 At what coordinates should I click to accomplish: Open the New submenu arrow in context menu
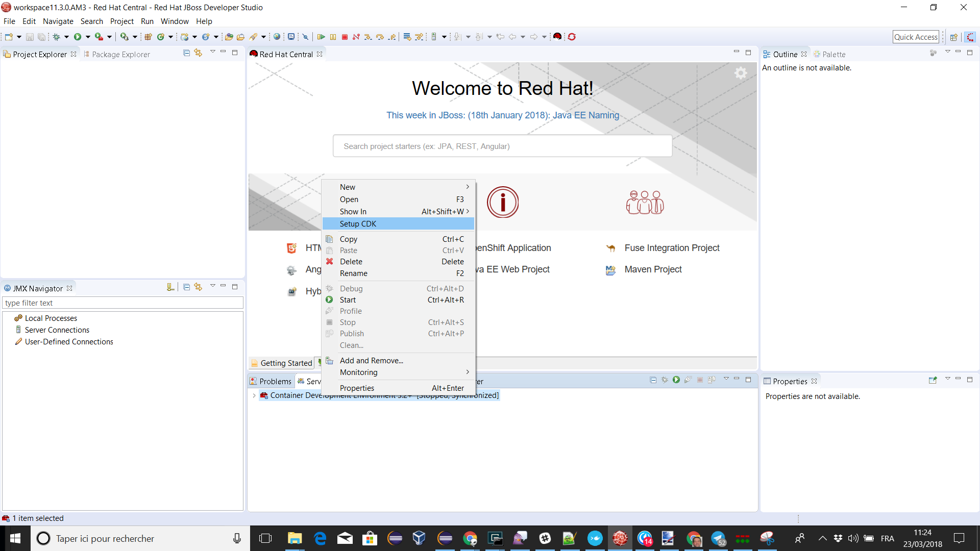(x=467, y=187)
